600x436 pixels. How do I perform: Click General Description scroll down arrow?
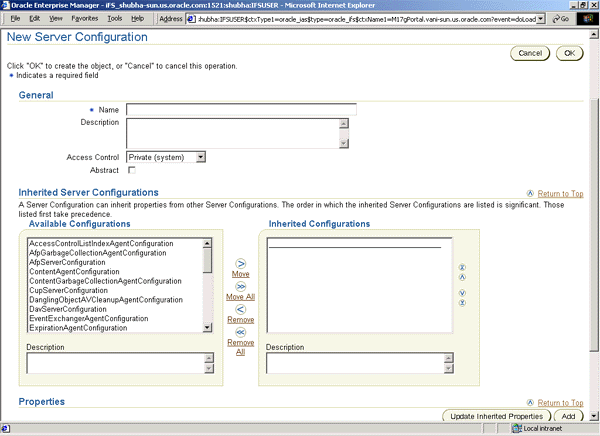pos(344,143)
